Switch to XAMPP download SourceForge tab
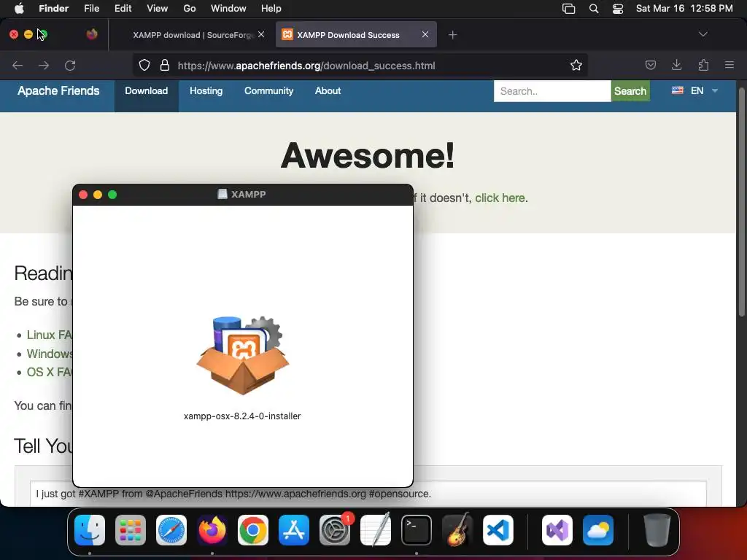 pyautogui.click(x=190, y=35)
